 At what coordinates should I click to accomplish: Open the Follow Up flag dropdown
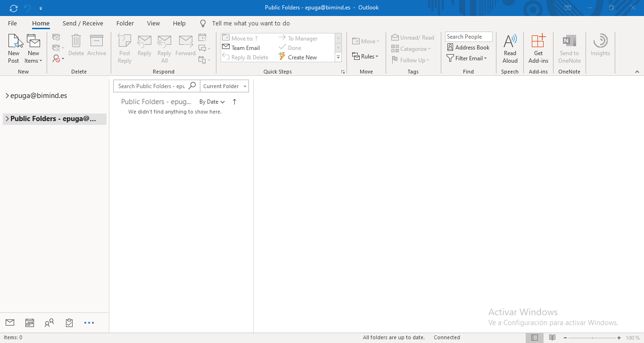click(410, 60)
